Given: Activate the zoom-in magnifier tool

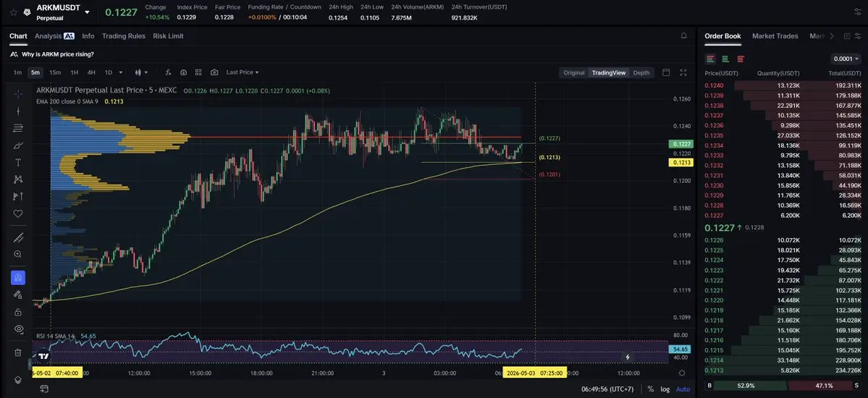Looking at the screenshot, I should click(17, 254).
